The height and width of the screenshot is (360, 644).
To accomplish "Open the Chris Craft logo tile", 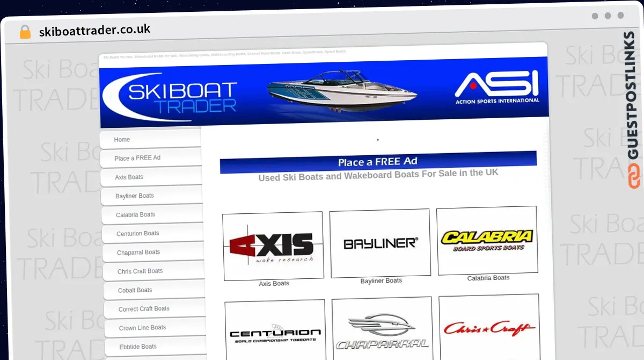I will pyautogui.click(x=489, y=327).
